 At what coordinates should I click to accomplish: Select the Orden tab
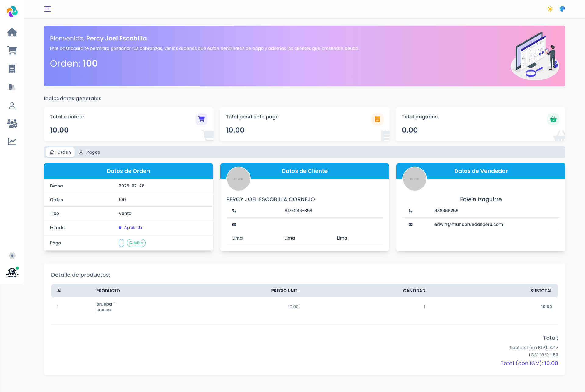(60, 152)
